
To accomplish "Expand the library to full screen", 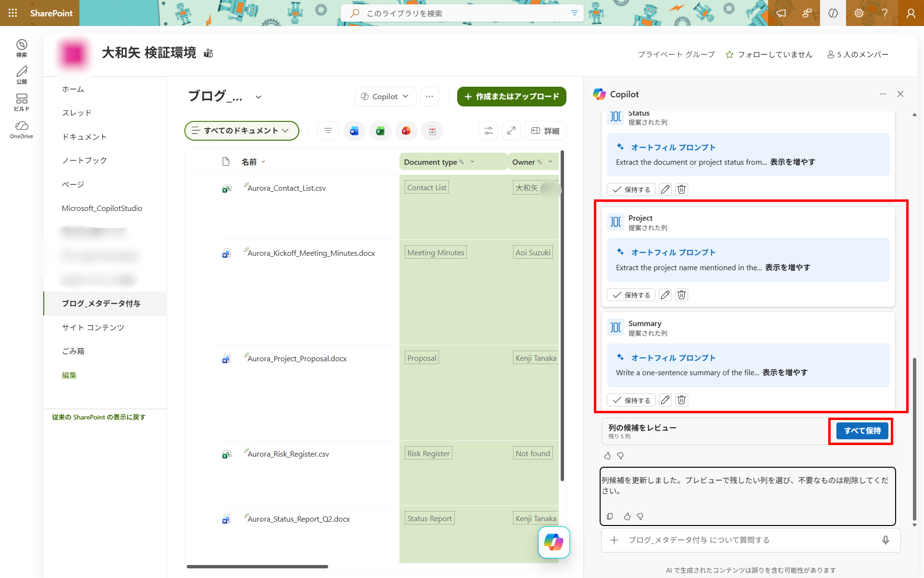I will [511, 131].
